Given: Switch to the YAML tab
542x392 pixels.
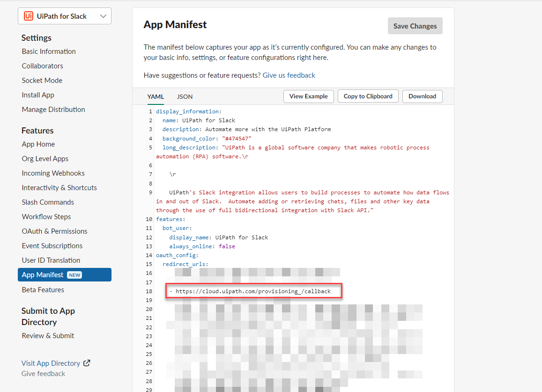Looking at the screenshot, I should point(156,97).
